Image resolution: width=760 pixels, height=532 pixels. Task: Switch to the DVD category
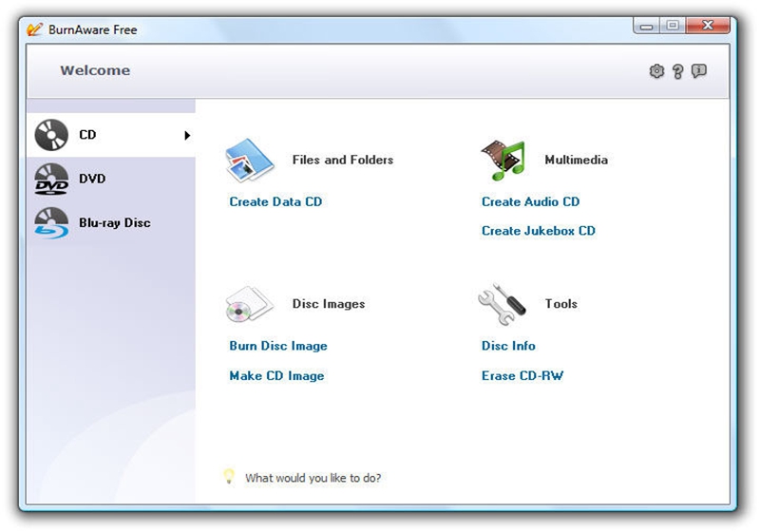click(111, 179)
